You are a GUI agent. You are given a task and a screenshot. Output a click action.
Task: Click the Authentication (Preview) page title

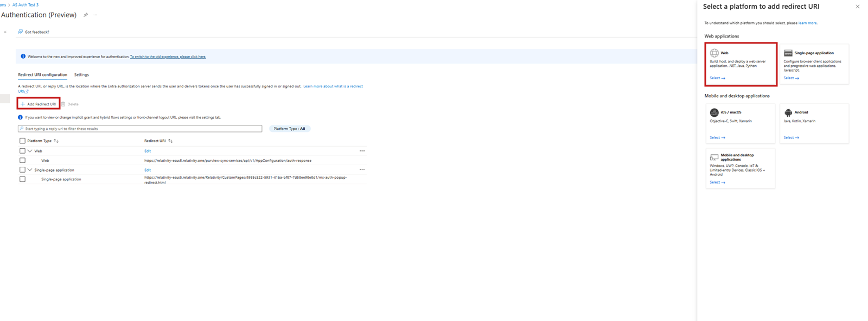click(39, 15)
